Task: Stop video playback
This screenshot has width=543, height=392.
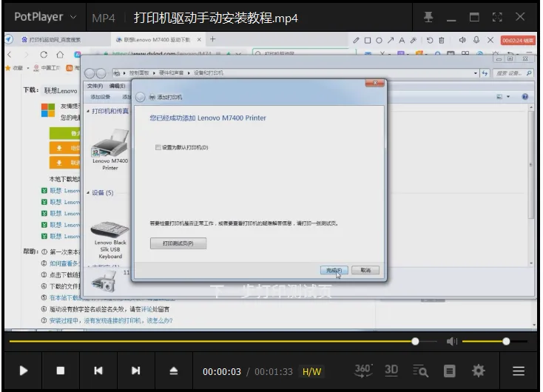Action: 61,371
